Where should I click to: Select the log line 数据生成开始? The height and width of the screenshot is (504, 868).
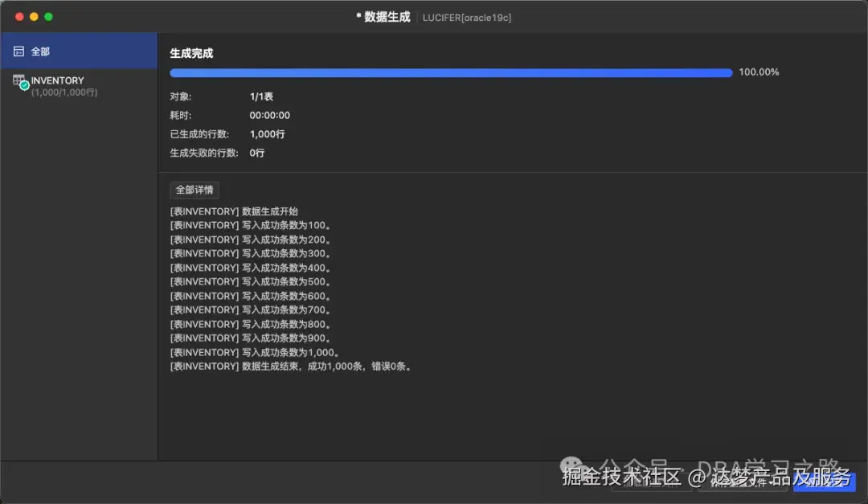pyautogui.click(x=233, y=211)
